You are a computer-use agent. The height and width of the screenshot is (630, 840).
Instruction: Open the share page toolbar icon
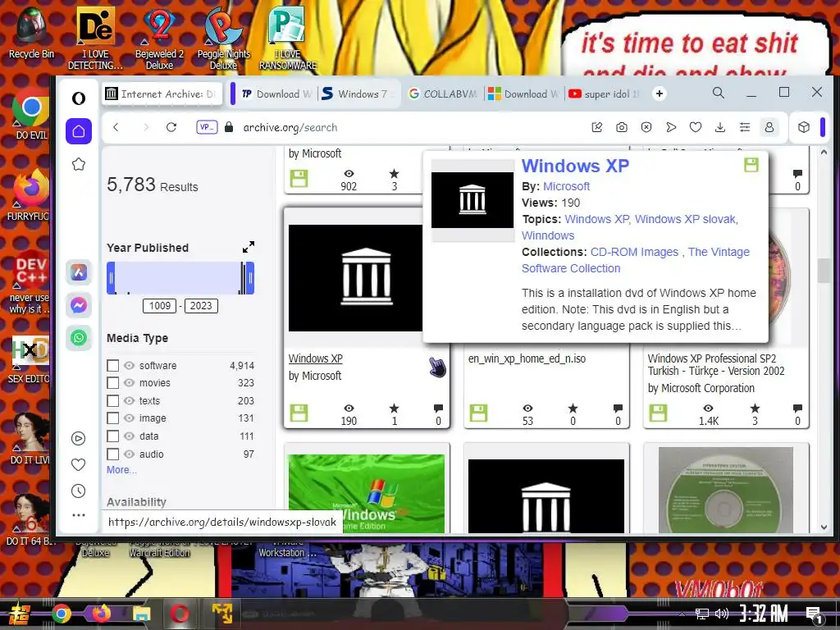pos(597,127)
